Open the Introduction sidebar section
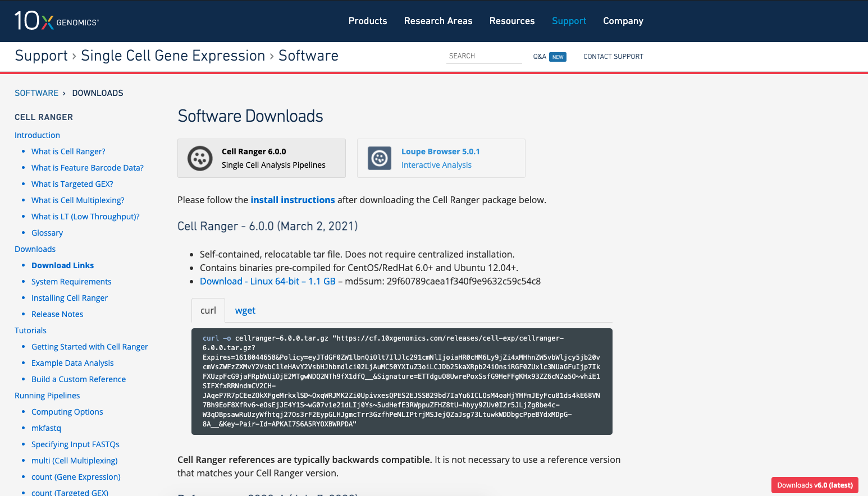 (x=37, y=135)
